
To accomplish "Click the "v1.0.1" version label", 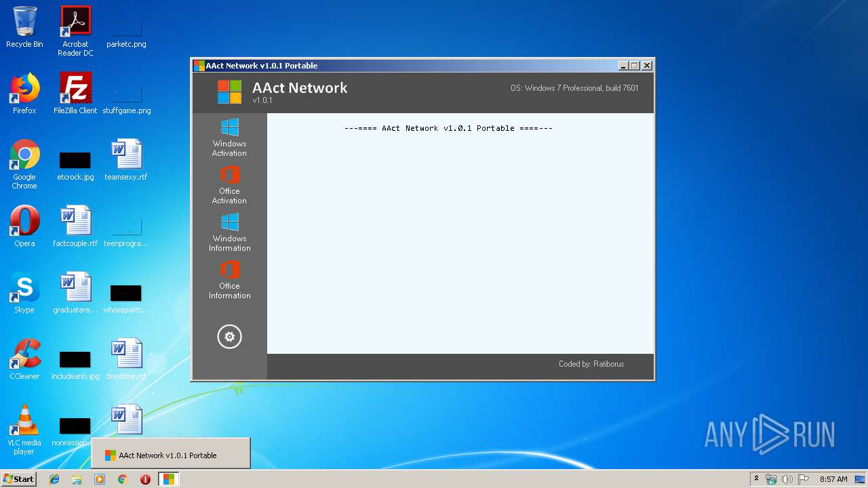I will click(262, 100).
